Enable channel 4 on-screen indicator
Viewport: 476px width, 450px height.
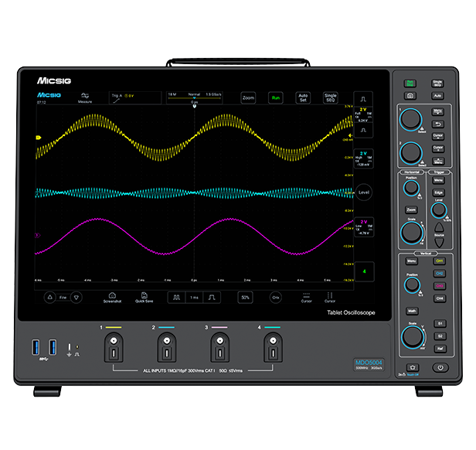coord(365,271)
